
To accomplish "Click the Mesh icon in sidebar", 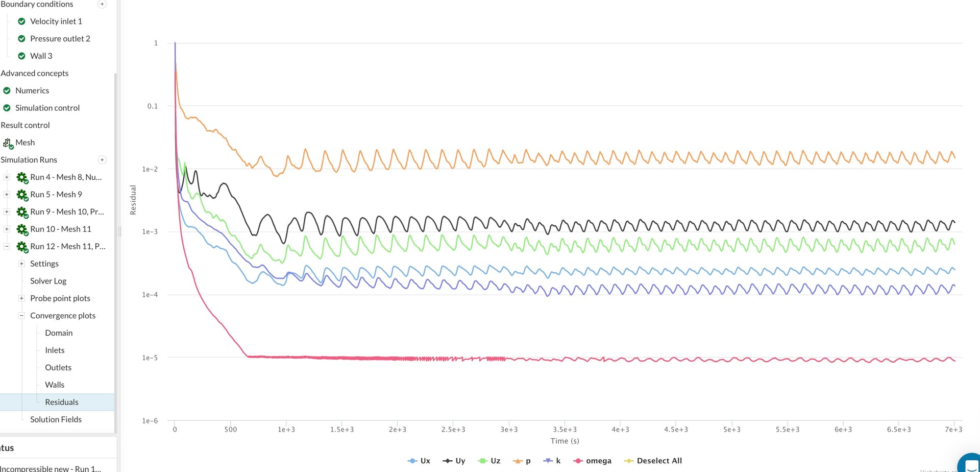I will [8, 143].
